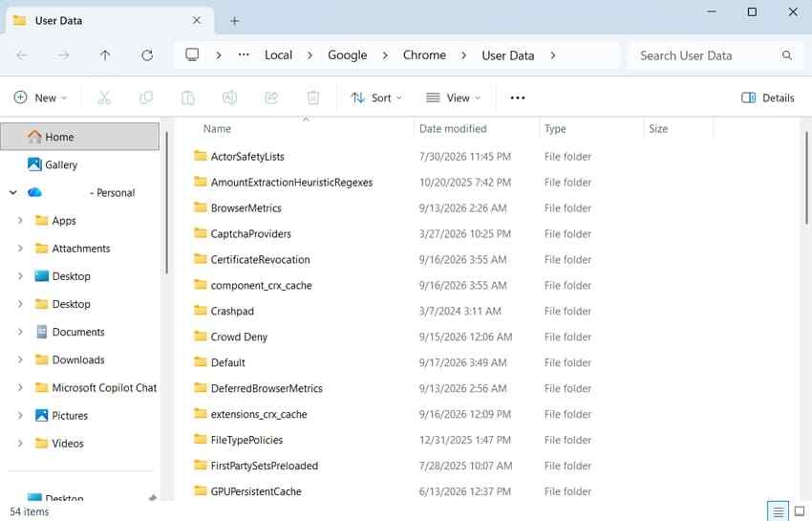Click the ActorSafetyLists folder icon
The height and width of the screenshot is (521, 812).
click(201, 156)
